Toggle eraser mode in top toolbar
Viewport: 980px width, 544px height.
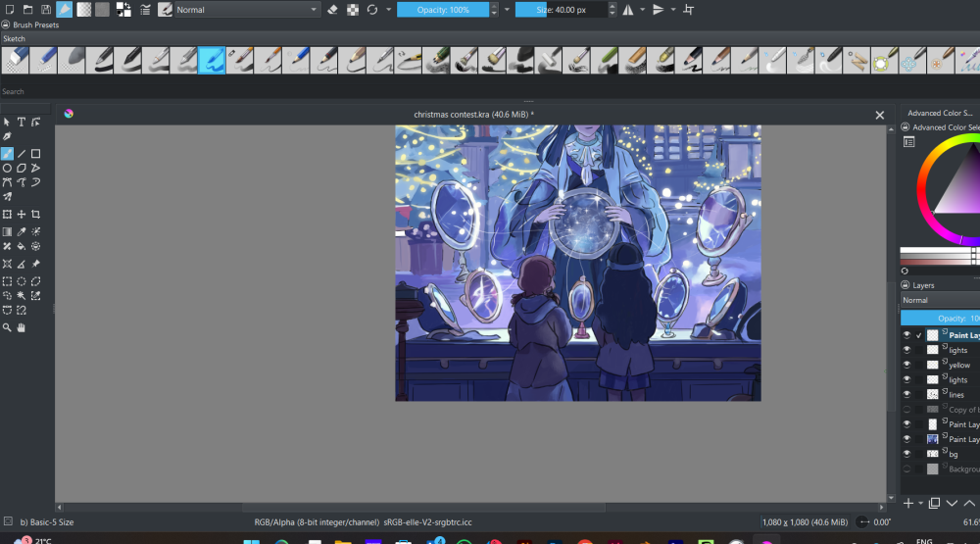(x=332, y=10)
